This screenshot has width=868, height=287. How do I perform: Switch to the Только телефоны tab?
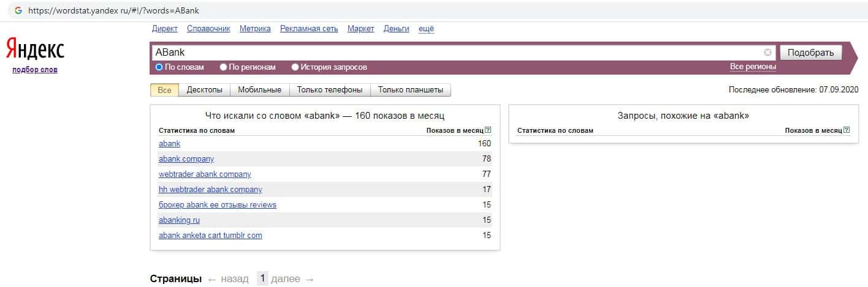tap(330, 90)
